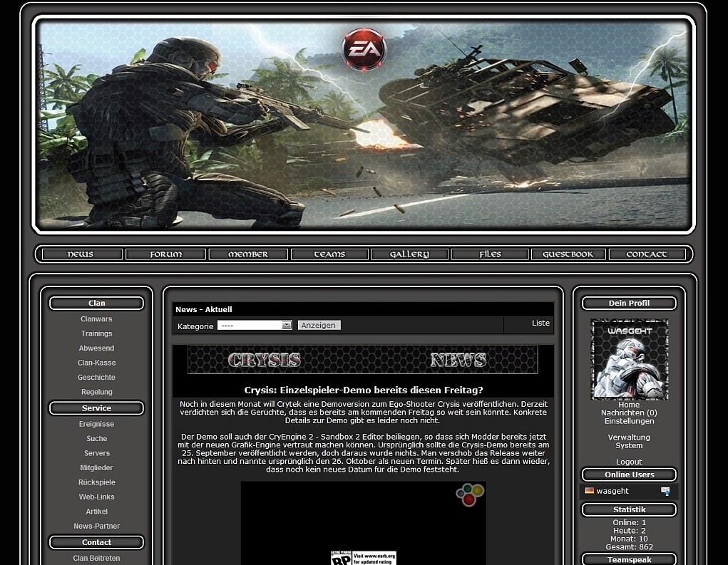This screenshot has height=565, width=728.
Task: Click the 'Monat: 10' statistic text
Action: tap(629, 539)
